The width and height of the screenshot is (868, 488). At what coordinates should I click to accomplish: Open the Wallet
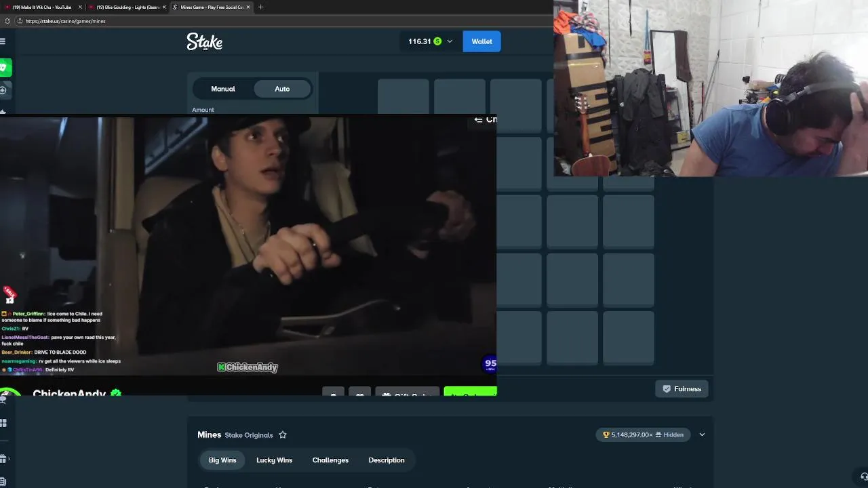482,41
